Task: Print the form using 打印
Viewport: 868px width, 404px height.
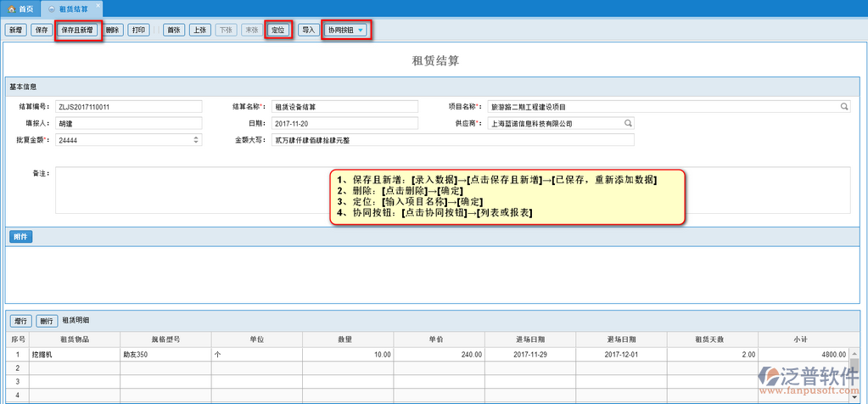Action: (140, 30)
